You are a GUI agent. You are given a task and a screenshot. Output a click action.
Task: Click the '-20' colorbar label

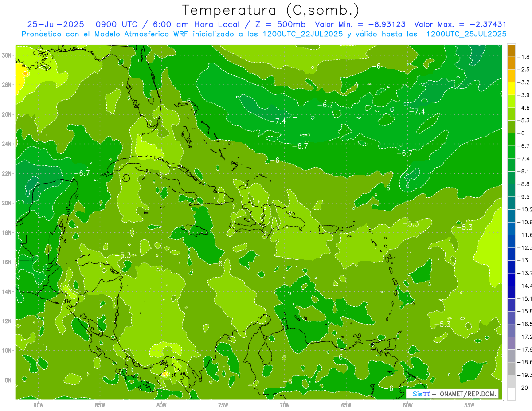click(523, 388)
